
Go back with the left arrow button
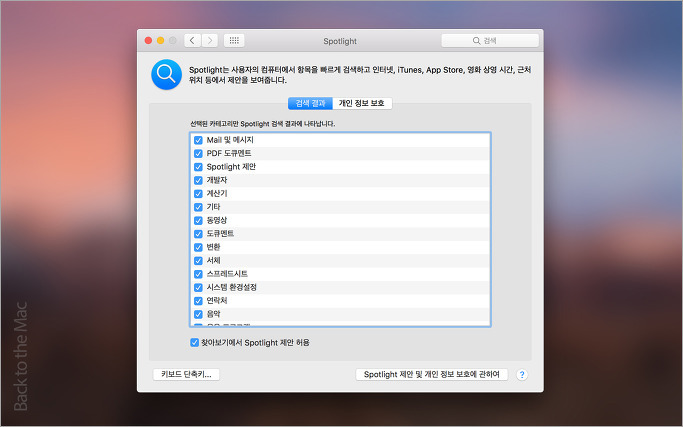coord(192,41)
